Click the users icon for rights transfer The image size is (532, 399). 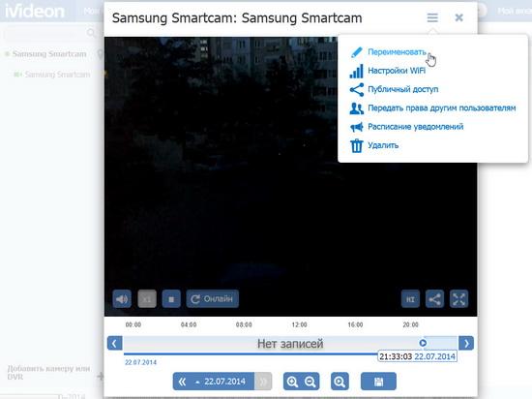[357, 108]
